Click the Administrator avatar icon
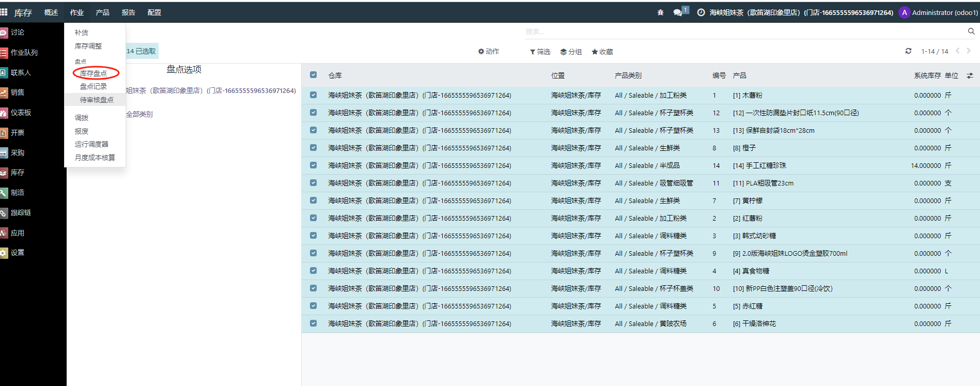The height and width of the screenshot is (386, 980). [x=904, y=12]
